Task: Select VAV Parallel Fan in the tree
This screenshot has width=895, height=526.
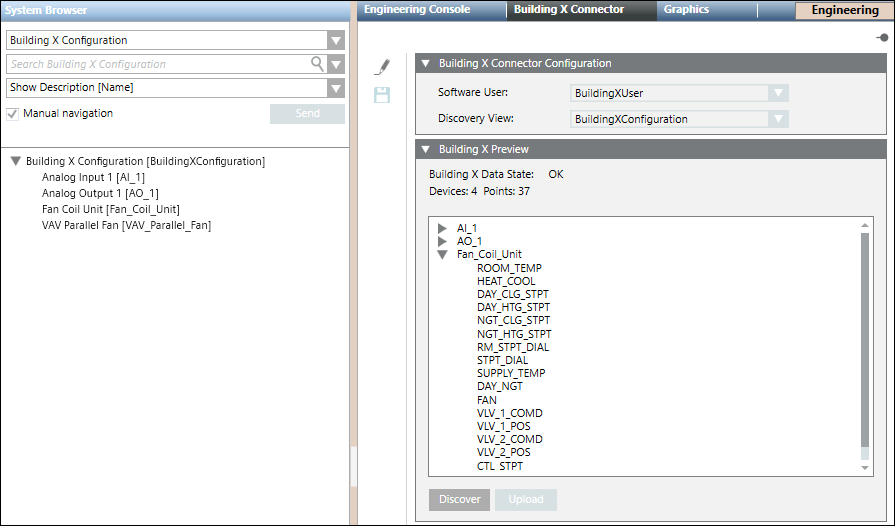Action: (126, 225)
